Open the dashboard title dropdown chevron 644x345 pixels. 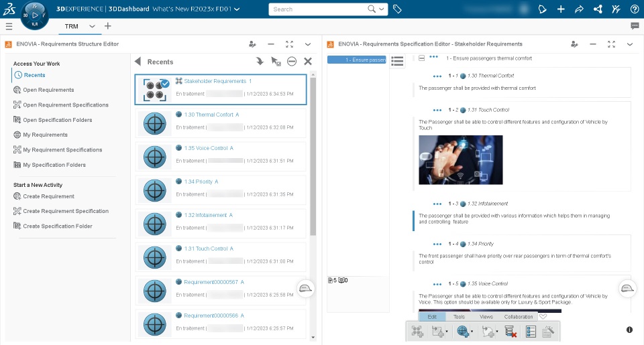coord(237,9)
